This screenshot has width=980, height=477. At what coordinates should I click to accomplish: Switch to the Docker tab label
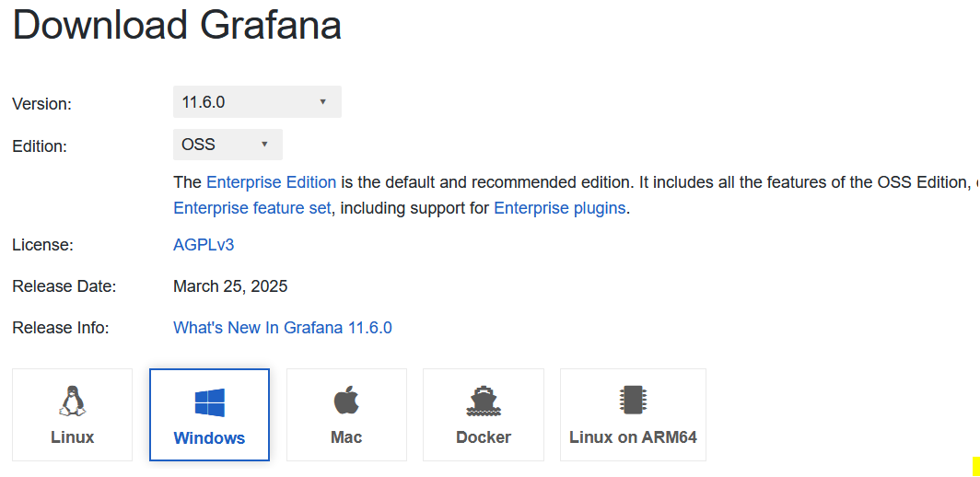[484, 437]
